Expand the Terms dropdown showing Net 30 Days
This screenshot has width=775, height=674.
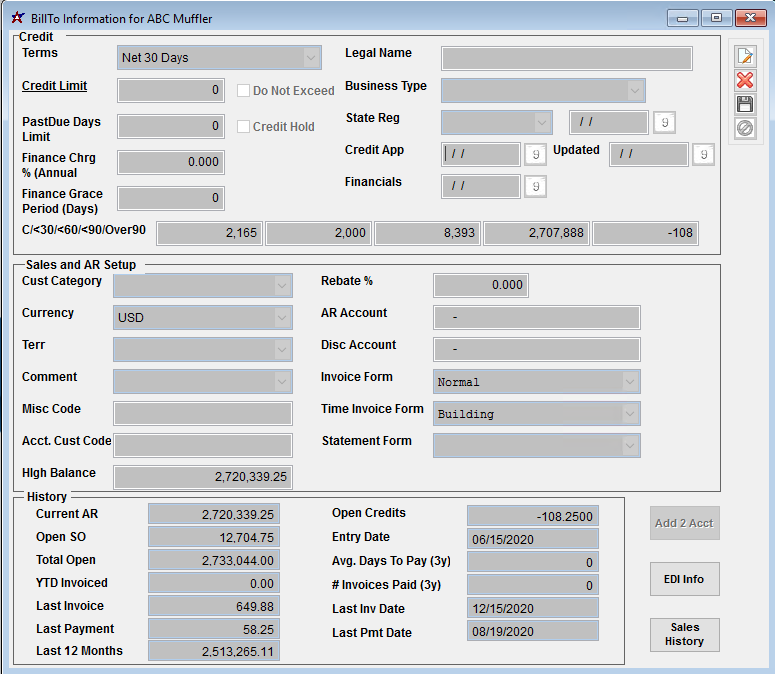coord(311,58)
